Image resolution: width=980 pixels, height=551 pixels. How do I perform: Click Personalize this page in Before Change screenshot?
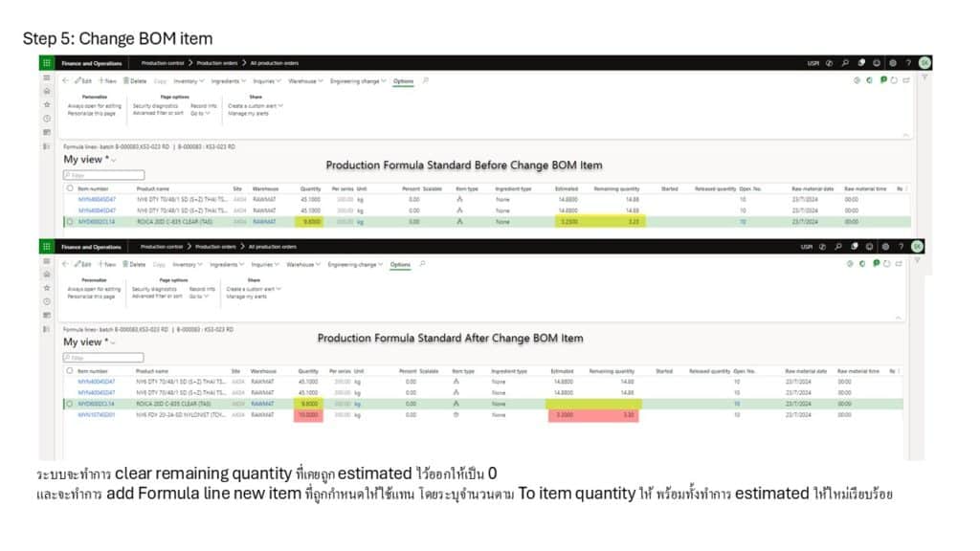(91, 114)
